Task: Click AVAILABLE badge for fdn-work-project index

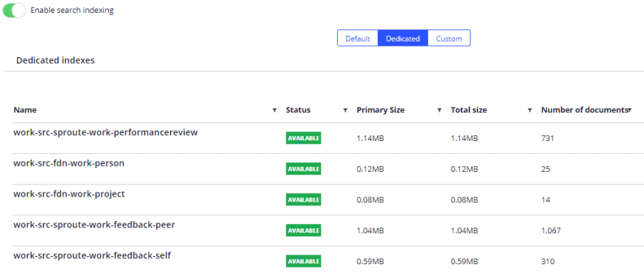Action: tap(303, 200)
